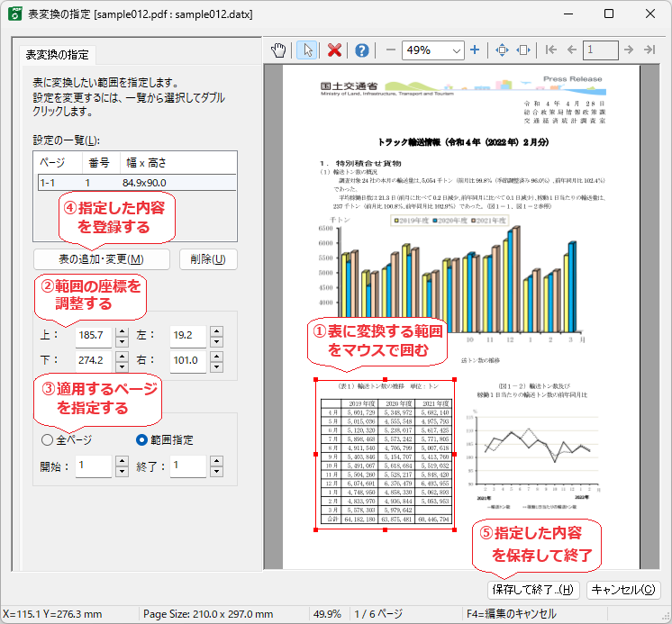Viewport: 672px width, 624px height.
Task: Click the 表の追加・変更 button
Action: click(101, 259)
